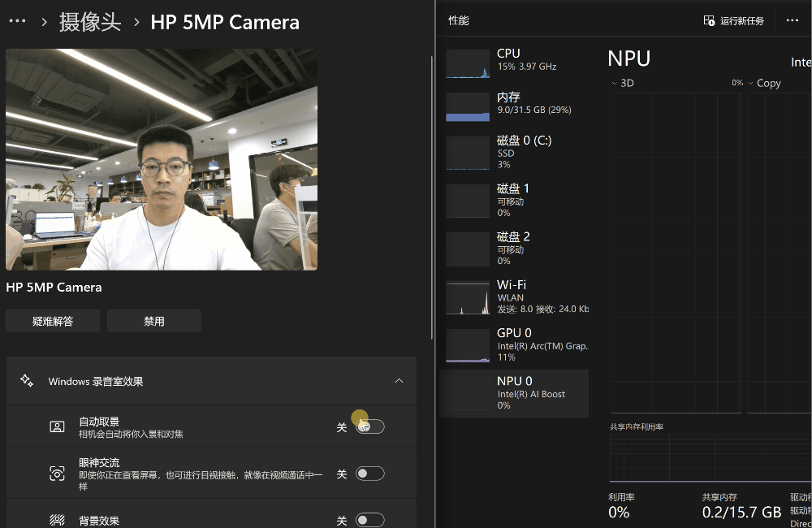Screen dimensions: 812x528
Task: Click the breadcrumb ellipsis icon
Action: (x=17, y=22)
